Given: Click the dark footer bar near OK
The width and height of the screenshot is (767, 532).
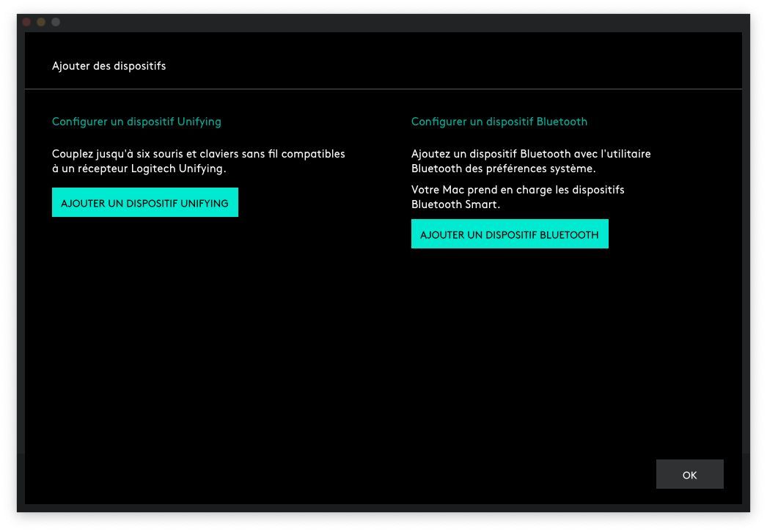Looking at the screenshot, I should point(440,475).
